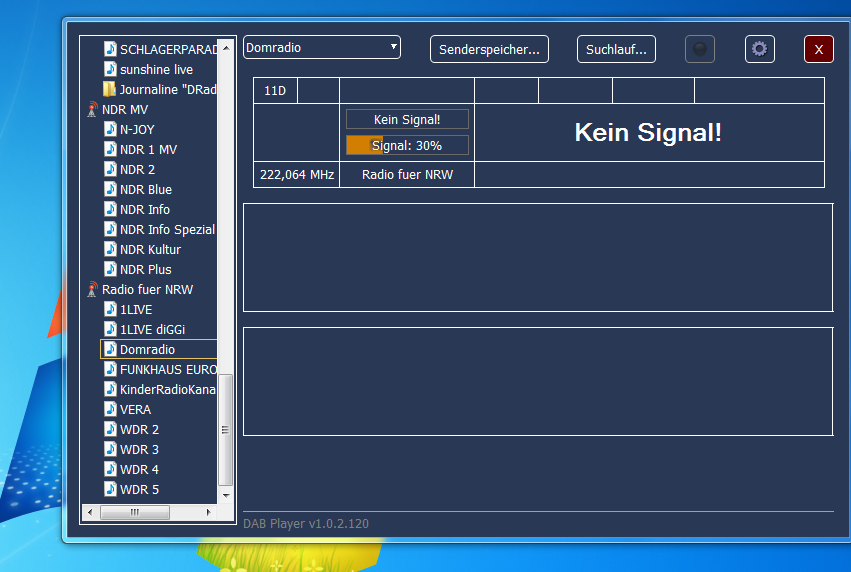The image size is (851, 572).
Task: Click the folder icon beside Journaline
Action: [x=110, y=90]
